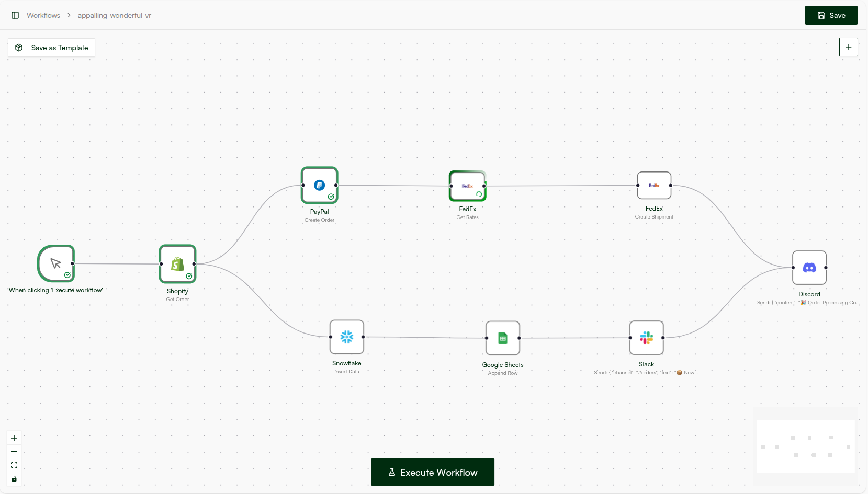The height and width of the screenshot is (494, 868).
Task: Toggle the sidebar panel icon
Action: tap(15, 15)
